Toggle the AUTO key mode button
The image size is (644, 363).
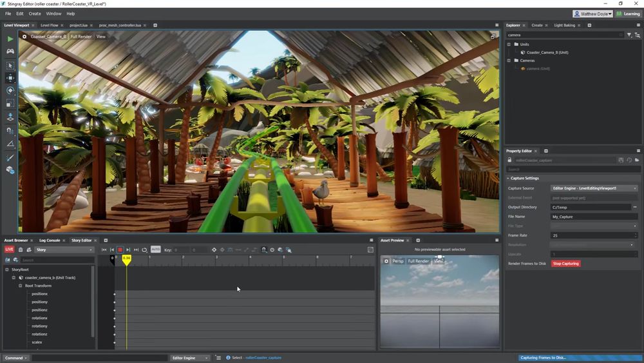[155, 250]
